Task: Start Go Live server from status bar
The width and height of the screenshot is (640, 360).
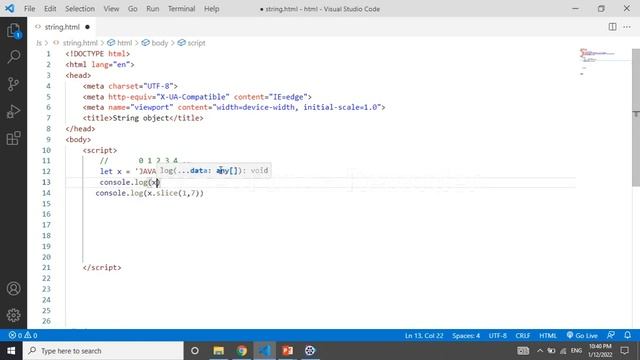Action: tap(582, 336)
